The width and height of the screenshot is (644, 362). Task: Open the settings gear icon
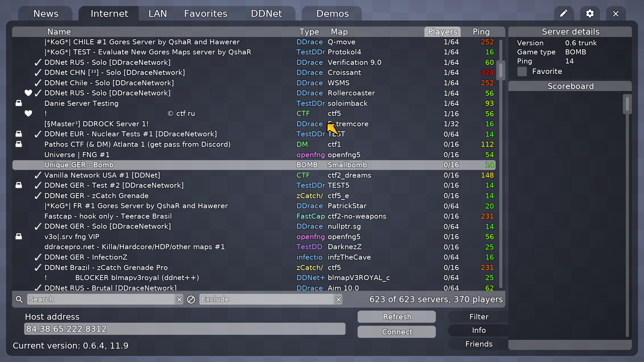[590, 13]
